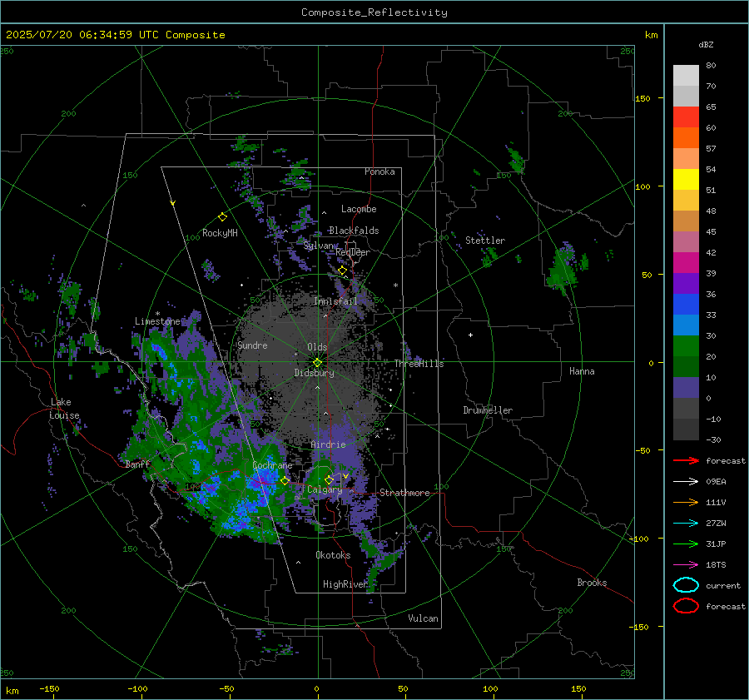Click the Olds label near radar center

317,347
